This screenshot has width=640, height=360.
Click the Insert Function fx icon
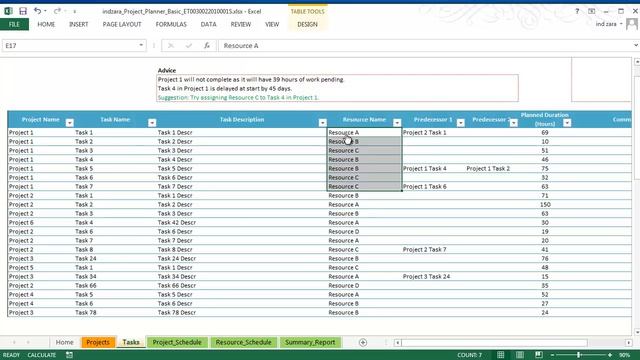point(207,45)
